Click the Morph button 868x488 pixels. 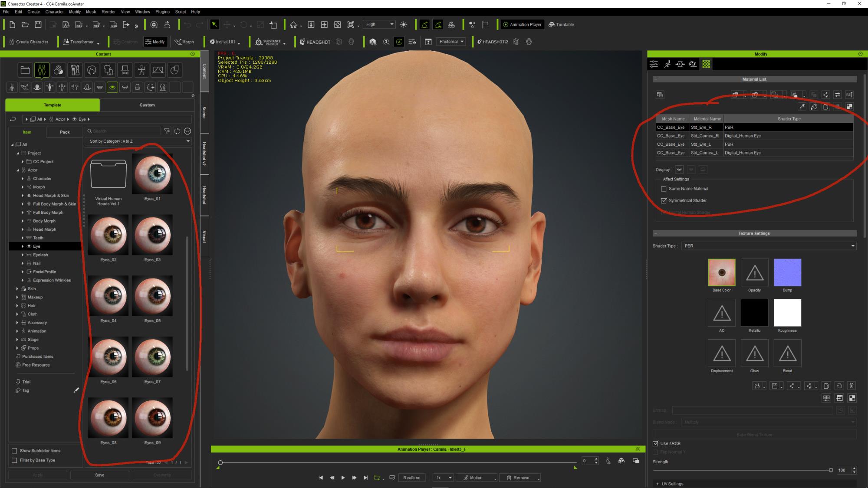coord(184,42)
